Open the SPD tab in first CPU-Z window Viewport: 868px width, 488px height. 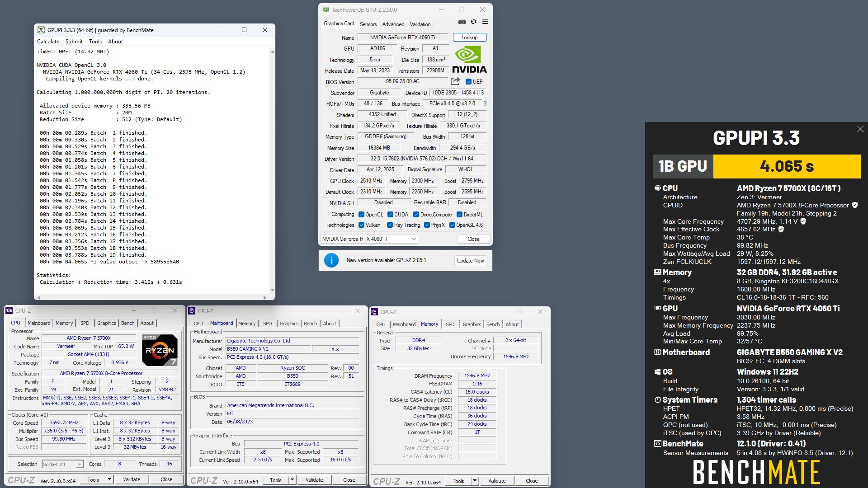(x=85, y=323)
